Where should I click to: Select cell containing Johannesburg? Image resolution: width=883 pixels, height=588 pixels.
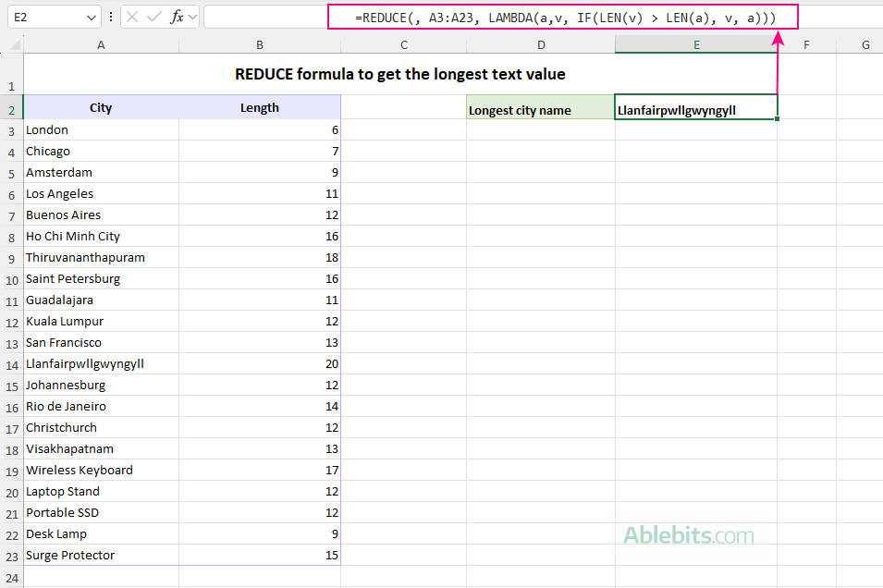[101, 386]
